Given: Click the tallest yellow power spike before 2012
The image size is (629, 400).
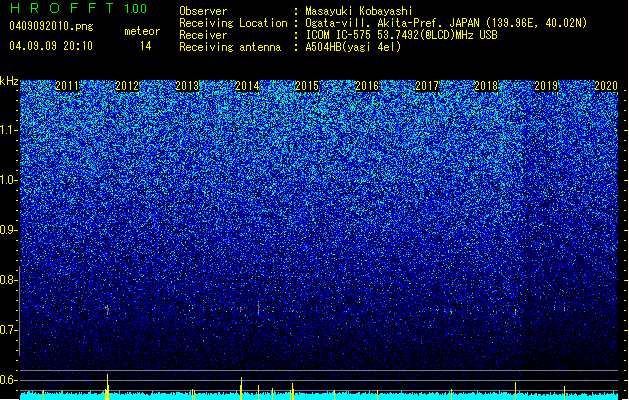Looking at the screenshot, I should [107, 387].
